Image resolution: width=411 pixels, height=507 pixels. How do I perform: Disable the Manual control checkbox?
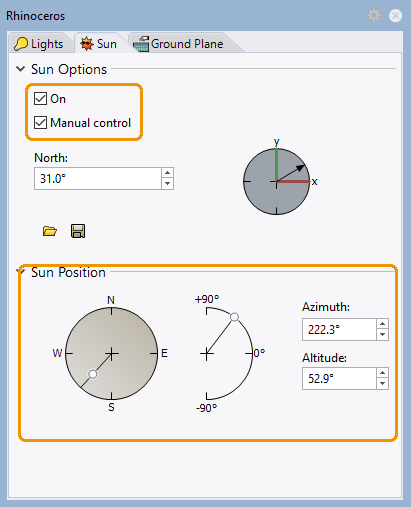tap(40, 123)
